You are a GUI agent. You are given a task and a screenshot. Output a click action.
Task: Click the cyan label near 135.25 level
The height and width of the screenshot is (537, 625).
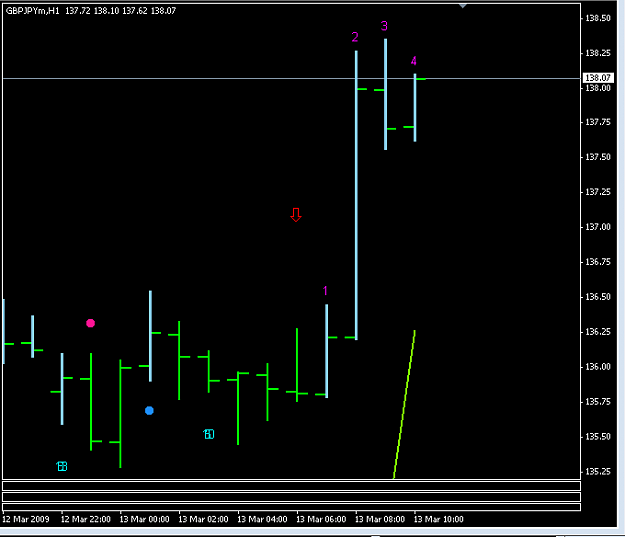click(62, 466)
